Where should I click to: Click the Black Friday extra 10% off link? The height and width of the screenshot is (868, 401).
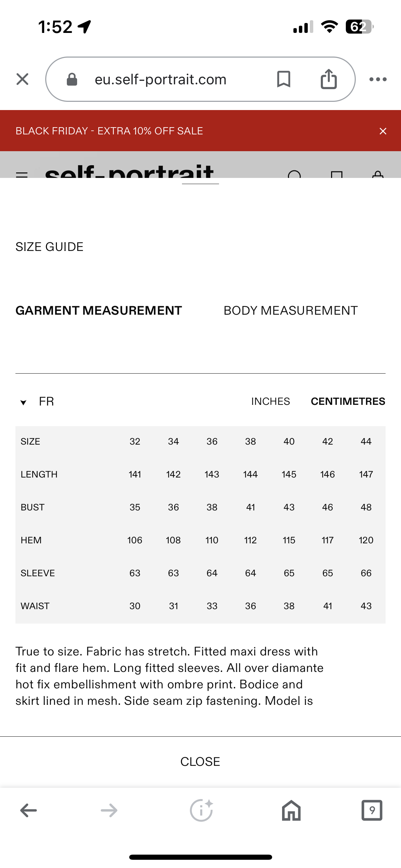(x=109, y=131)
